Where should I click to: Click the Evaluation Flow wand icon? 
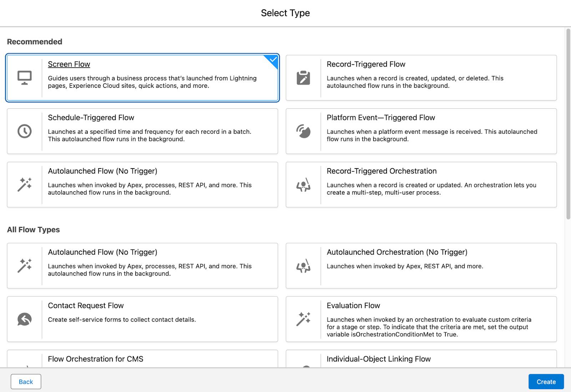[x=303, y=319]
